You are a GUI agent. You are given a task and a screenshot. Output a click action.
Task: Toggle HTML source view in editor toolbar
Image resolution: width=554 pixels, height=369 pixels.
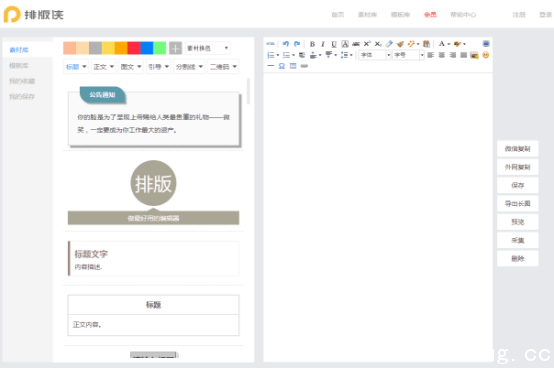point(270,44)
